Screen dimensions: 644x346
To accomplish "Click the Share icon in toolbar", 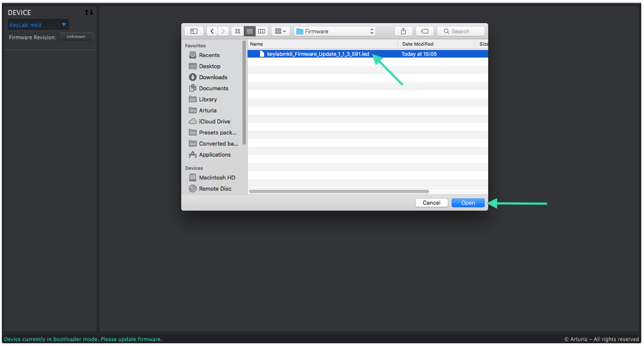I will coord(403,31).
